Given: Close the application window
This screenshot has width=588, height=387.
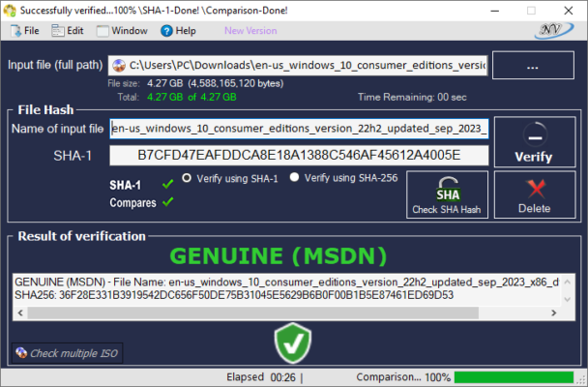Looking at the screenshot, I should 569,11.
